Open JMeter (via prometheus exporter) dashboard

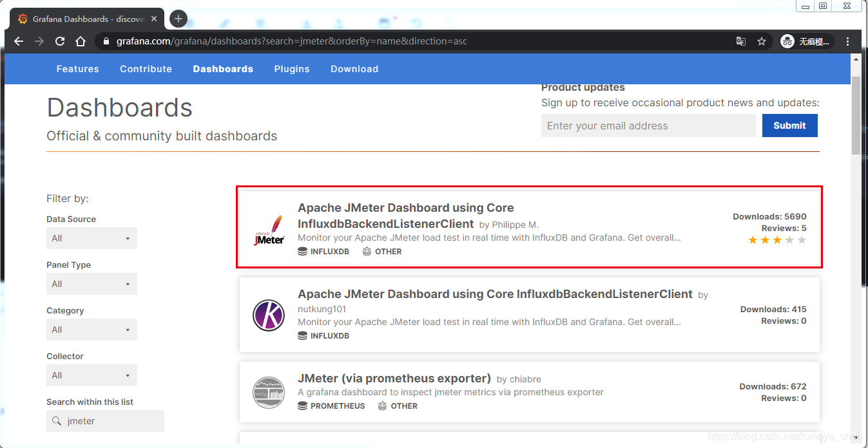(394, 378)
